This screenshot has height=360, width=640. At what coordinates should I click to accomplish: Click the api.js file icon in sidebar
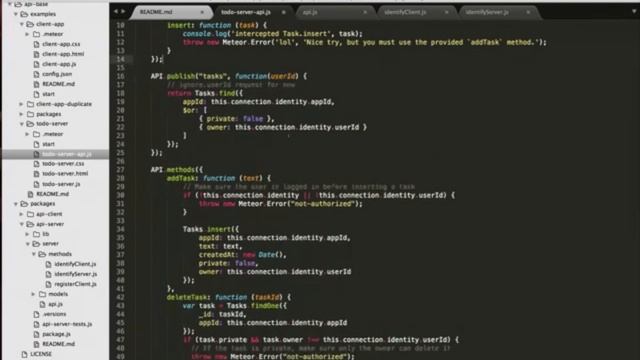click(42, 304)
